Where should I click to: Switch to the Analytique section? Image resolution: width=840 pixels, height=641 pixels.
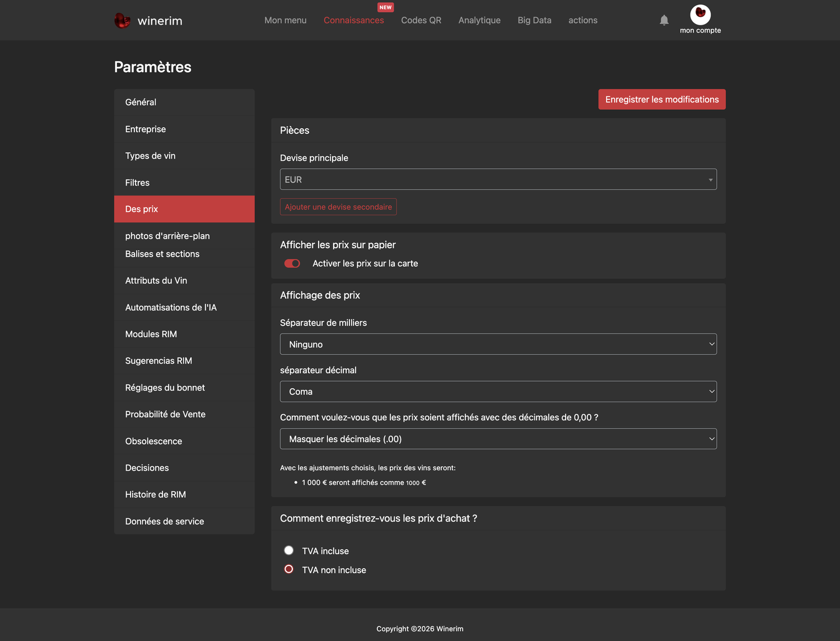(x=479, y=20)
